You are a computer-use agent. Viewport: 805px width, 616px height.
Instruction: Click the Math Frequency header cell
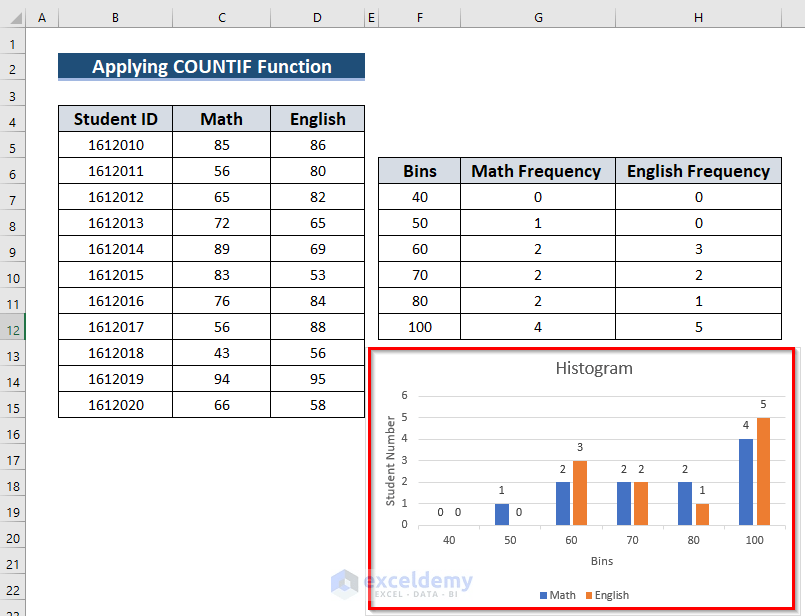click(x=538, y=171)
